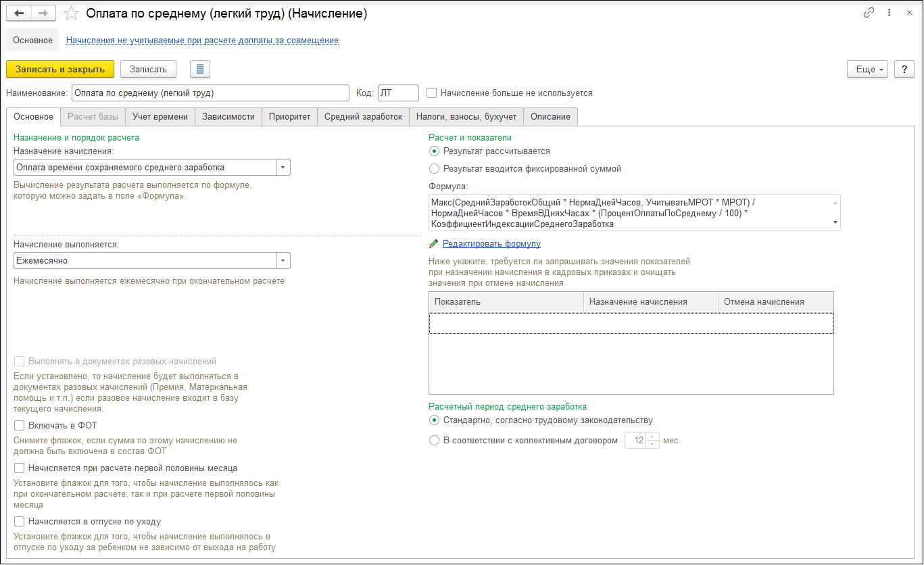Select the empty first row in Показатель table
Viewport: 924px width, 565px height.
(631, 323)
